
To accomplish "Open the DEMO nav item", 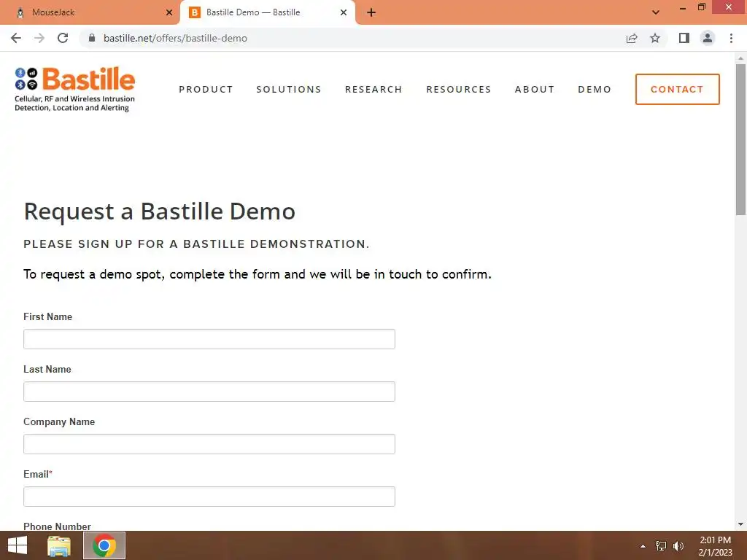I will click(x=595, y=90).
